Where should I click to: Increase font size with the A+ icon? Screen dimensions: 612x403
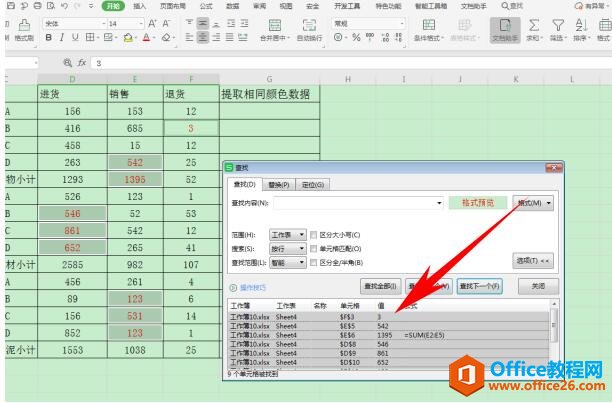point(152,24)
